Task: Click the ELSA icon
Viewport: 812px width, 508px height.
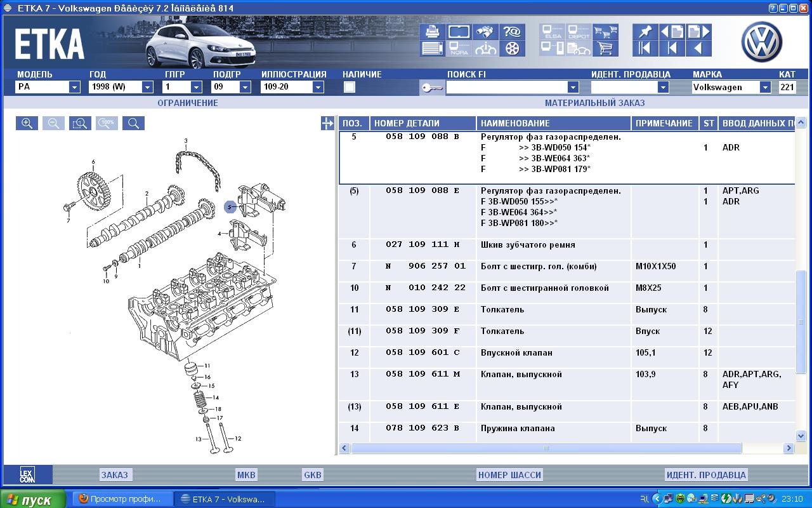Action: coord(553,32)
